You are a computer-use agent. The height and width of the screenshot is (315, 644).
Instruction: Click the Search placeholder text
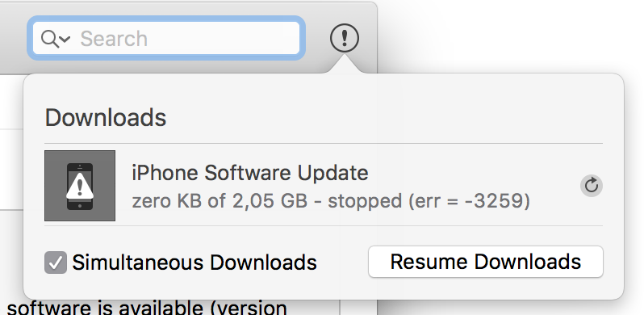tap(114, 39)
